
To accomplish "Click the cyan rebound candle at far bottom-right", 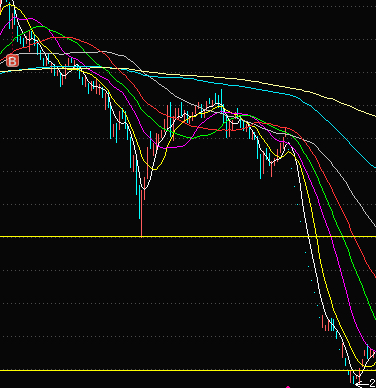I will click(x=368, y=353).
